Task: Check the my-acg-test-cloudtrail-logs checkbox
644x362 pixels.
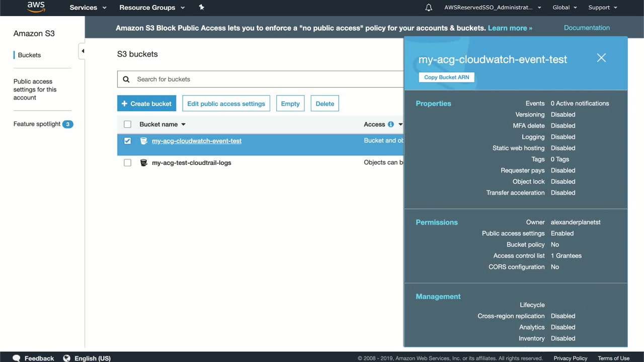Action: [x=127, y=163]
